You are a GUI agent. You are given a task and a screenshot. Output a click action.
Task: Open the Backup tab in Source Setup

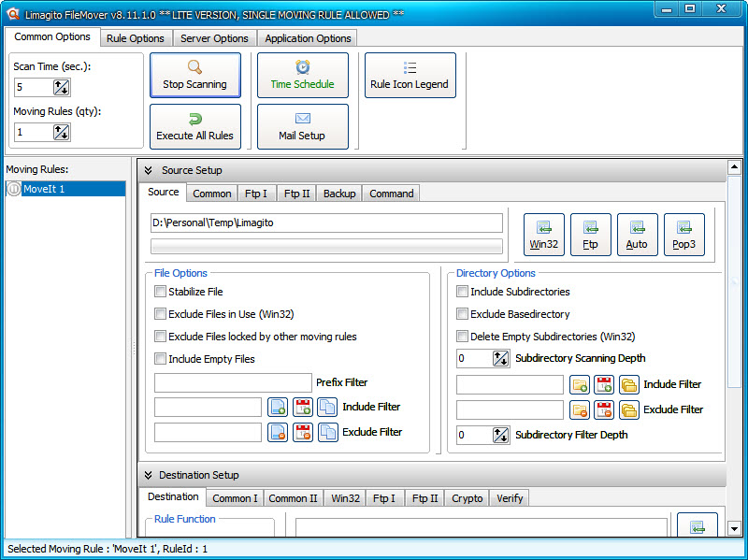pyautogui.click(x=339, y=194)
